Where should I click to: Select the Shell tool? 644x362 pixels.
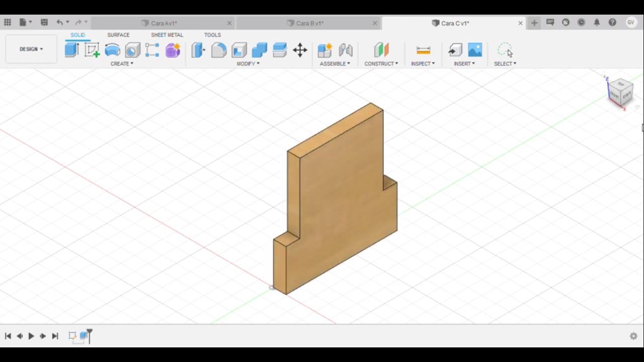(239, 50)
